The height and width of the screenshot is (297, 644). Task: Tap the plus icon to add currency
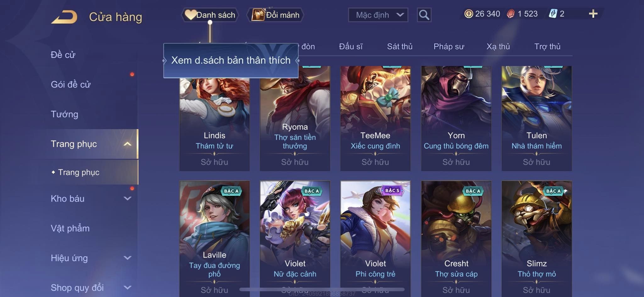[593, 14]
